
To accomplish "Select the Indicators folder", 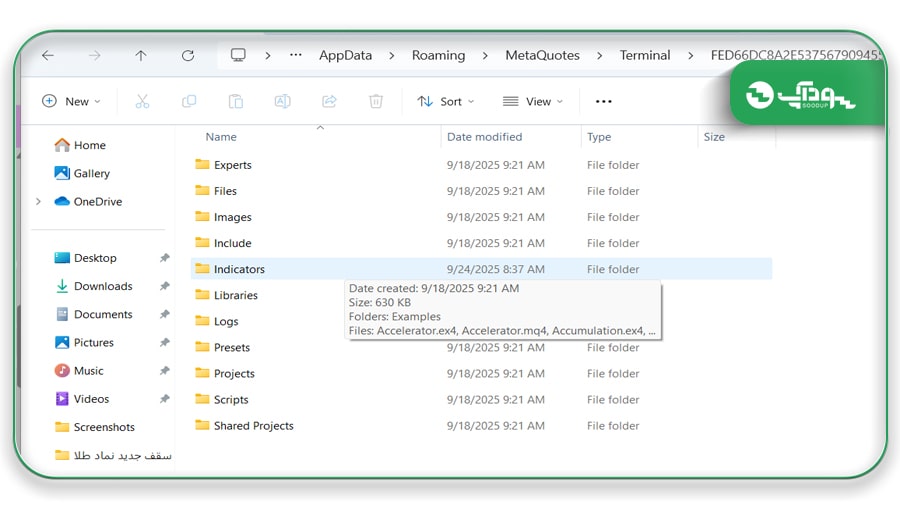I will [x=481, y=269].
